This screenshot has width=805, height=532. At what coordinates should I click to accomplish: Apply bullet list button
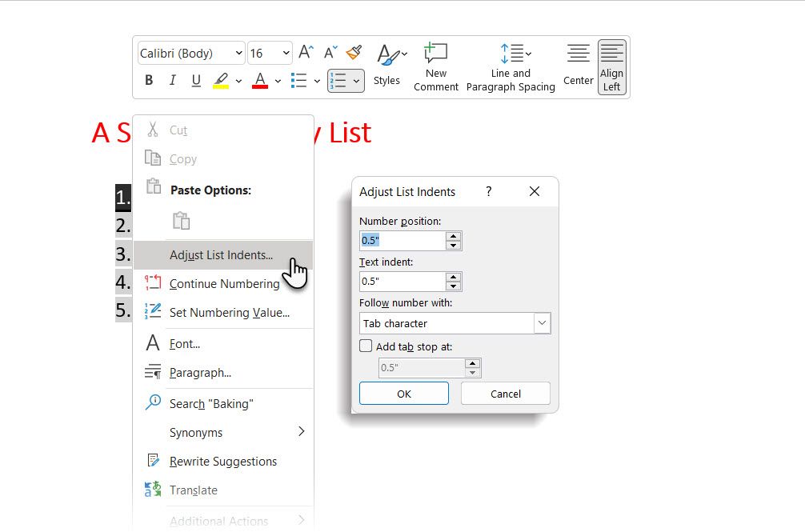pyautogui.click(x=298, y=81)
